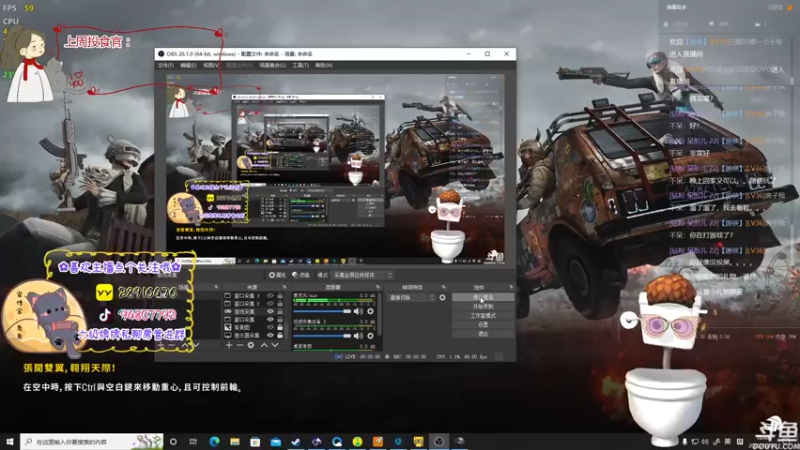Select 游戏采集 source row name
800x450 pixels.
[244, 312]
